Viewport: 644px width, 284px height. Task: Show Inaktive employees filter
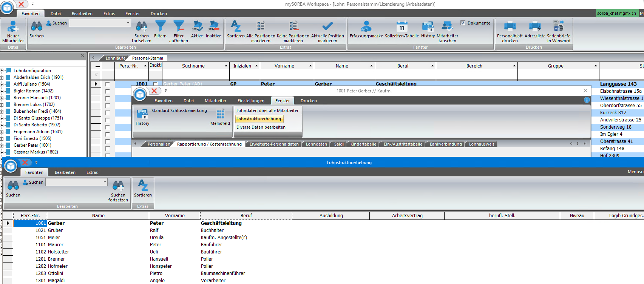(x=213, y=29)
